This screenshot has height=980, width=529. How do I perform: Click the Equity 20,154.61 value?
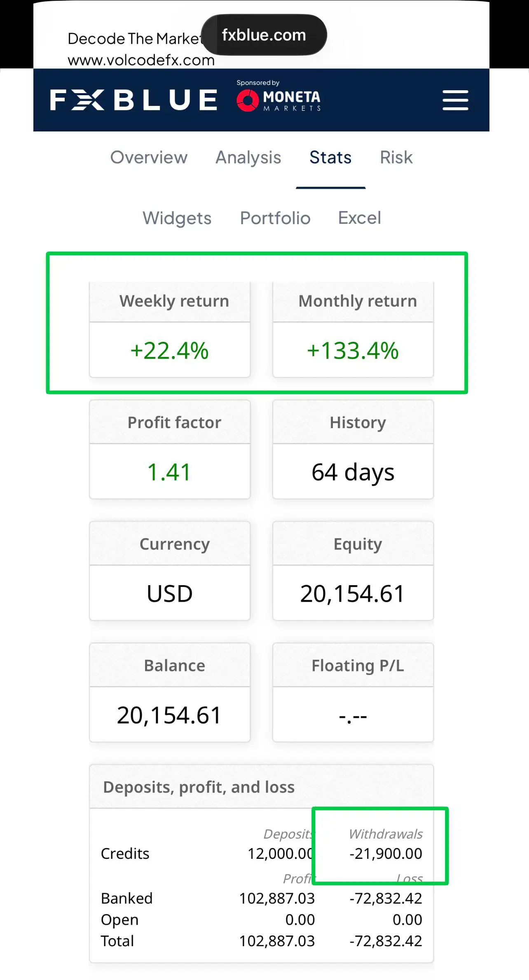(x=353, y=593)
